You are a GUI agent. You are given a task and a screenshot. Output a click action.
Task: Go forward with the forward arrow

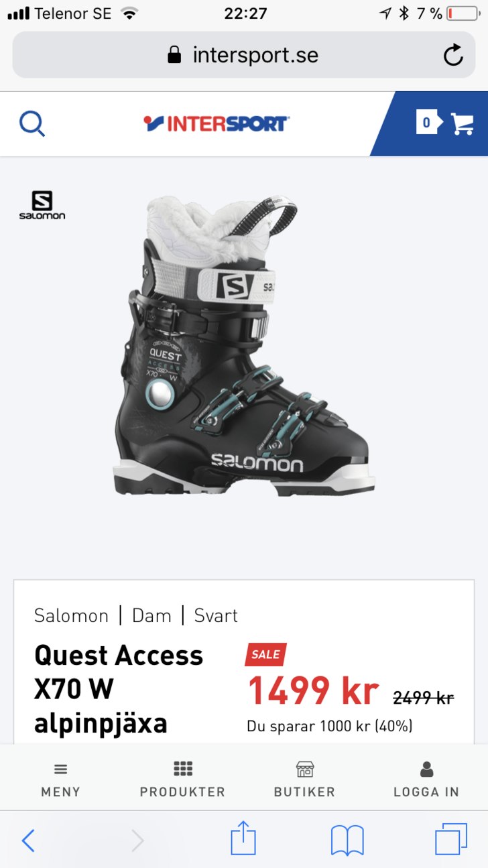point(137,840)
